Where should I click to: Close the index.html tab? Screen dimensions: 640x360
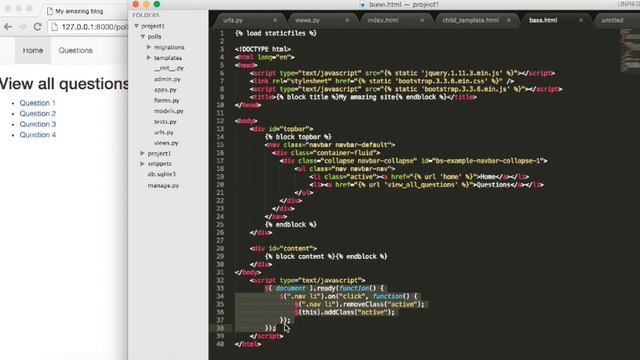point(422,20)
